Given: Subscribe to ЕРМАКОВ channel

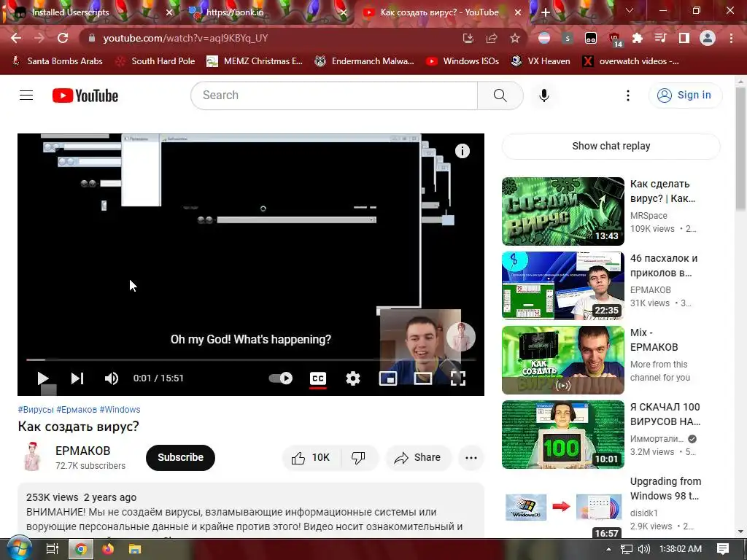Looking at the screenshot, I should 180,458.
